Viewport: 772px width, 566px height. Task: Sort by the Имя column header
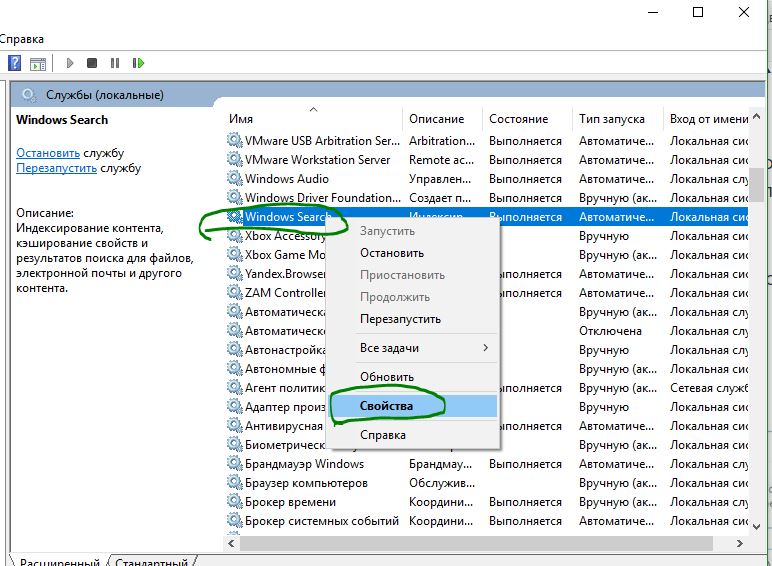(x=313, y=119)
